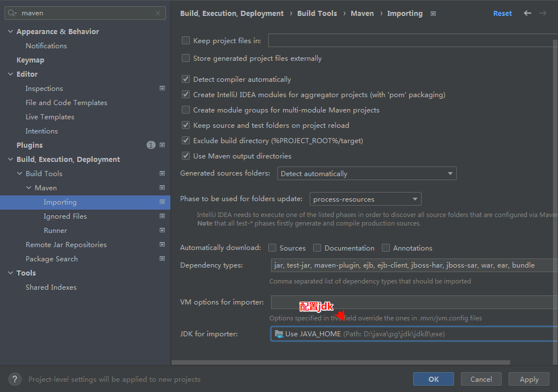Select File and Code Templates
The image size is (558, 392).
pos(66,102)
